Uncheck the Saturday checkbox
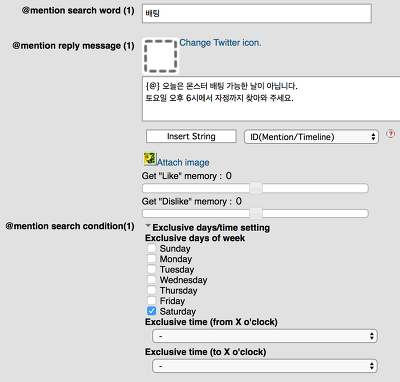The width and height of the screenshot is (400, 382). coord(151,311)
